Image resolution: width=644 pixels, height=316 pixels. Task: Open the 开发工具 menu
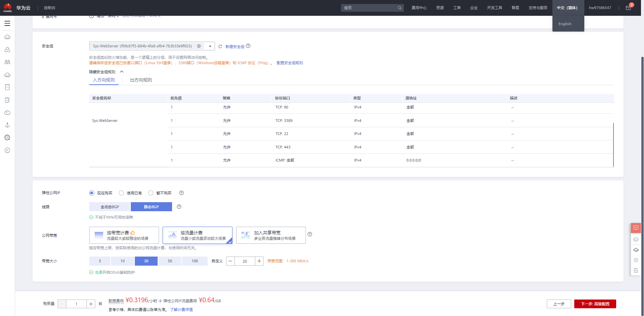(494, 8)
